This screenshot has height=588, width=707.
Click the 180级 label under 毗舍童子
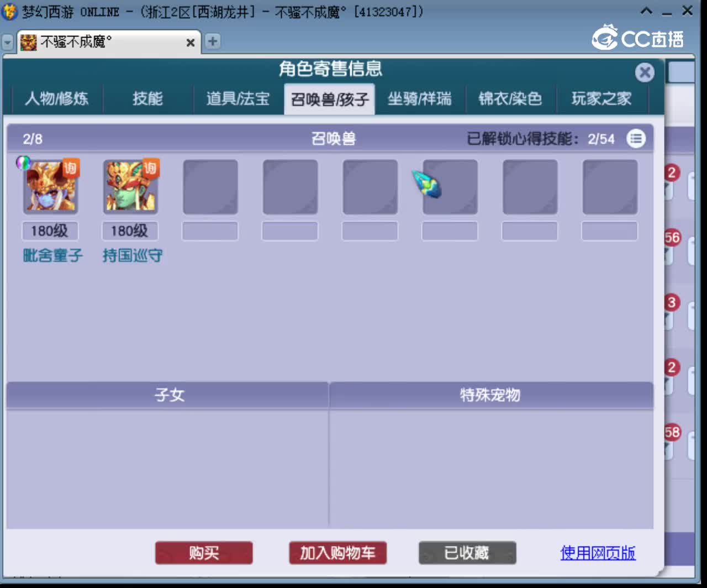point(50,231)
